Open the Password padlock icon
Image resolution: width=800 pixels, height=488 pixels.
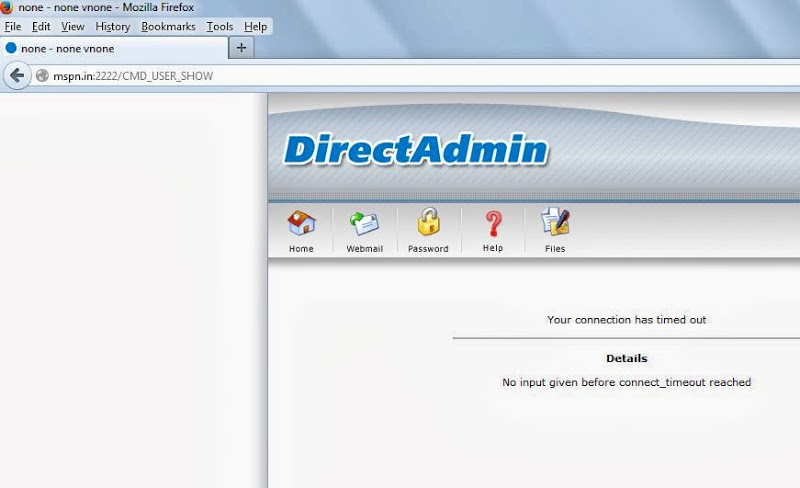coord(428,222)
